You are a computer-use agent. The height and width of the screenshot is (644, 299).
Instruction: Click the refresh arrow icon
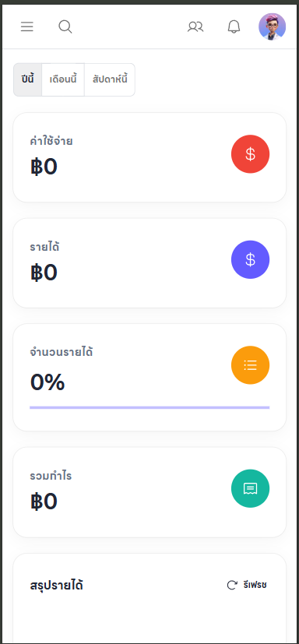pyautogui.click(x=232, y=585)
